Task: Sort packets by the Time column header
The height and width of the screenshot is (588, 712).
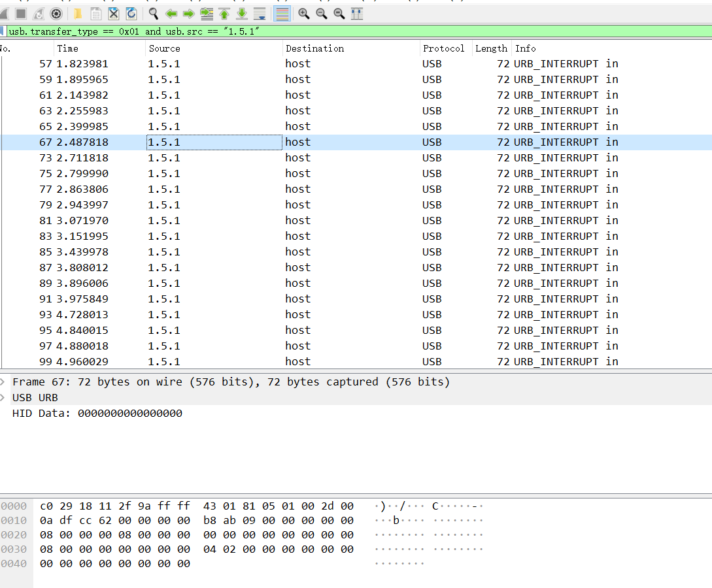Action: [x=67, y=48]
